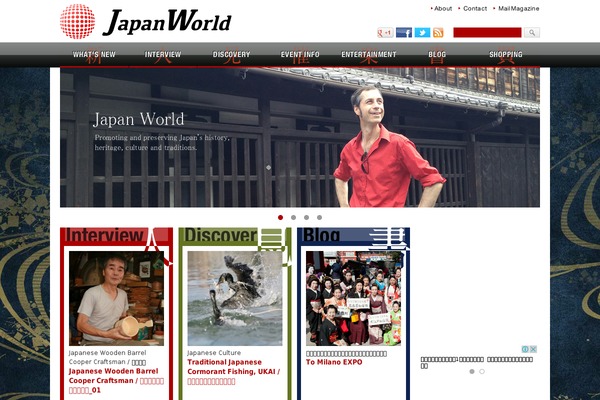The width and height of the screenshot is (600, 400).
Task: Open the MailMagazine link
Action: coord(518,8)
